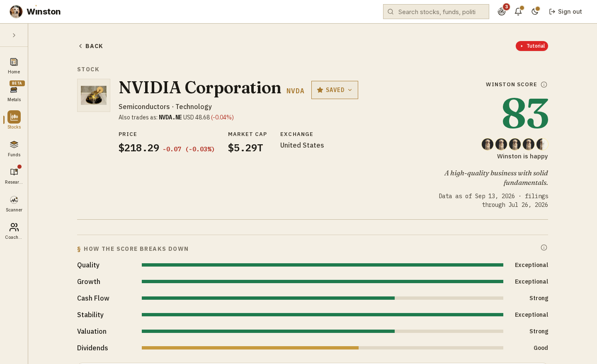Click the price change -0.07 (-0.03%)
The height and width of the screenshot is (364, 597).
click(x=189, y=149)
